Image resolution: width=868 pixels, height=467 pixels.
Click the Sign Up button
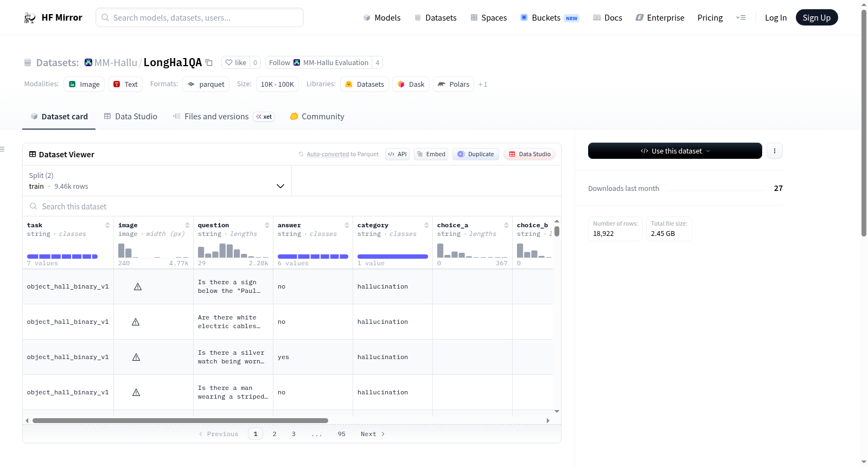816,17
